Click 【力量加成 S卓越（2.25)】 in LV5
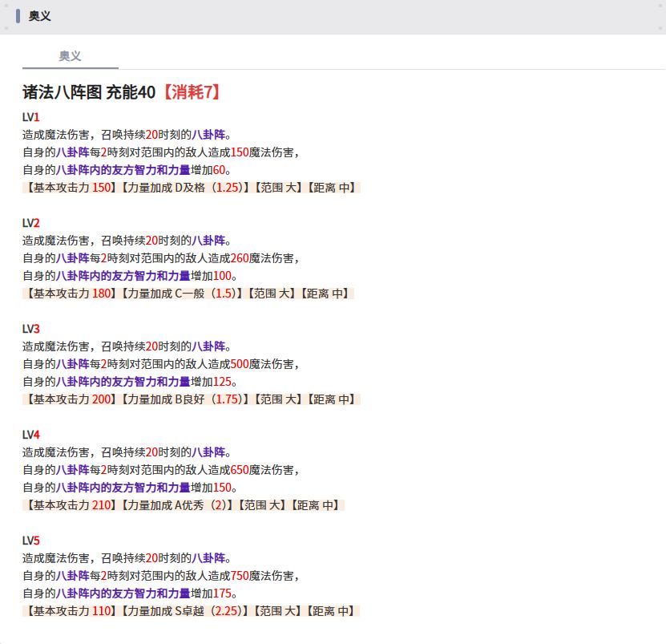 184,611
